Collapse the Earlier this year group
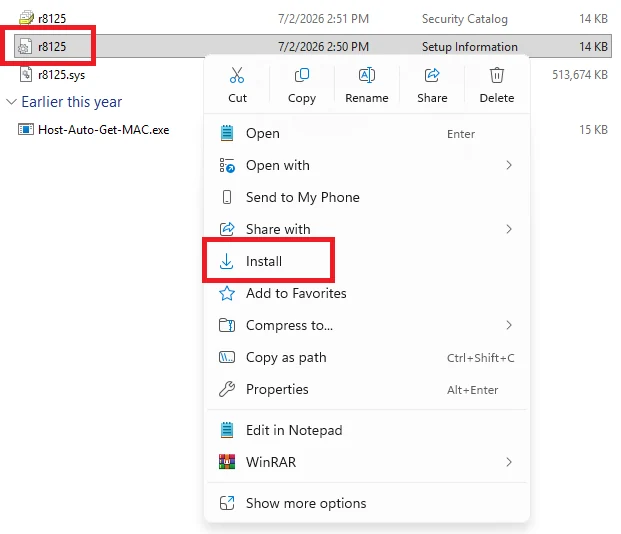621x534 pixels. click(x=11, y=102)
